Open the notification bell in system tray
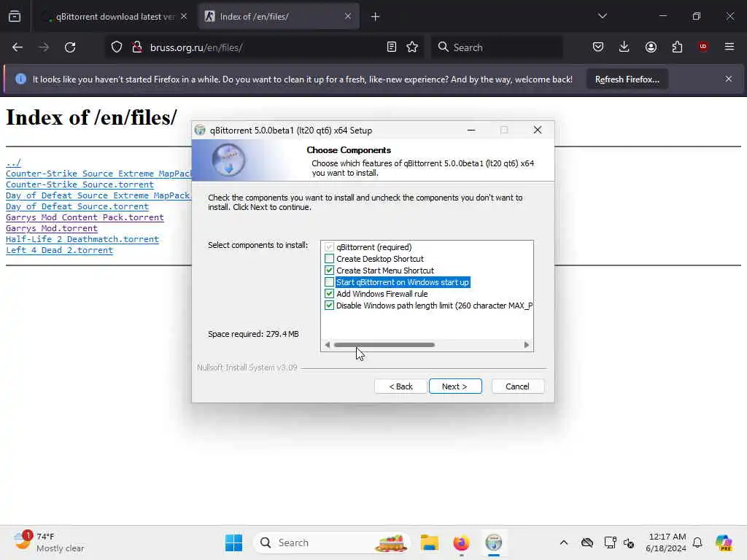Viewport: 747px width, 560px height. 697,542
